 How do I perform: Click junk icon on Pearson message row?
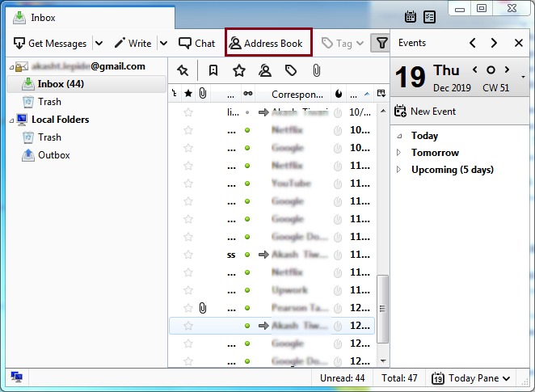[x=338, y=308]
